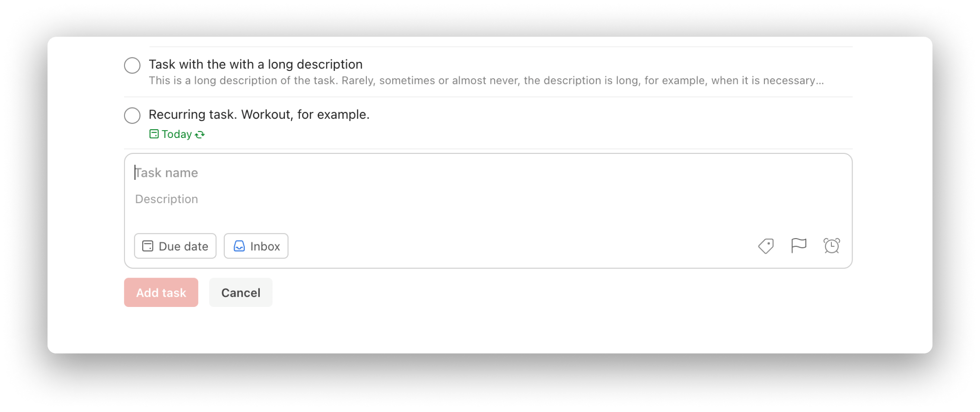This screenshot has height=412, width=980.
Task: Click the recurring arrows icon beside Today
Action: click(x=200, y=134)
